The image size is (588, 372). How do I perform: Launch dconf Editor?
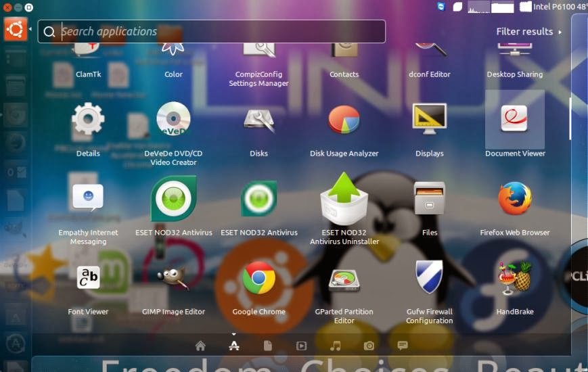(x=430, y=60)
